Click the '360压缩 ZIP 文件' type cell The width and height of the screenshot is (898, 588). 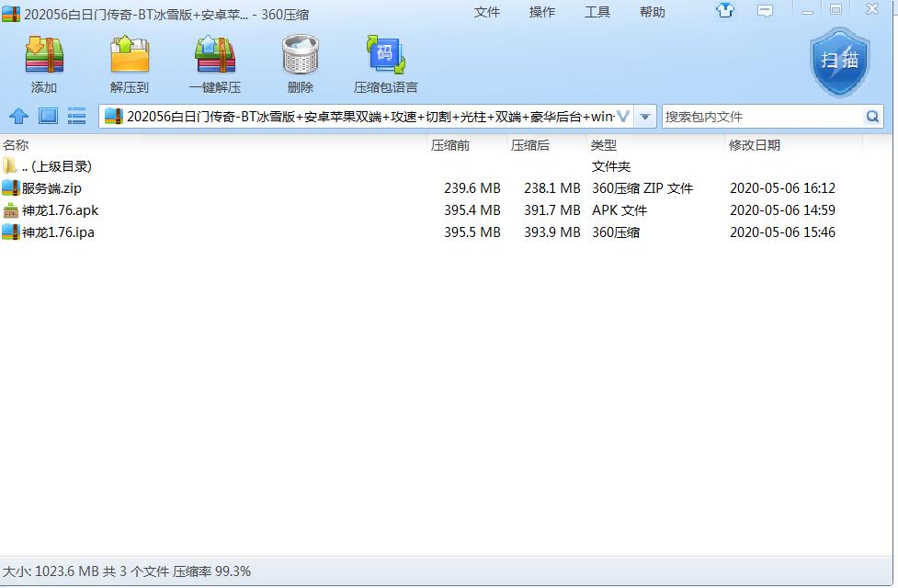click(642, 188)
